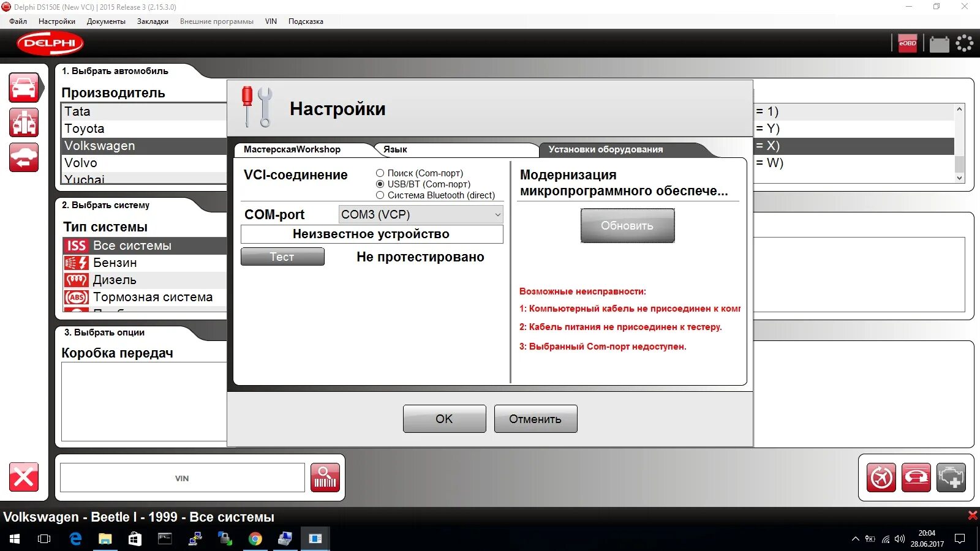Click the up arrow of the model list scrollbar
The width and height of the screenshot is (980, 551).
[960, 109]
